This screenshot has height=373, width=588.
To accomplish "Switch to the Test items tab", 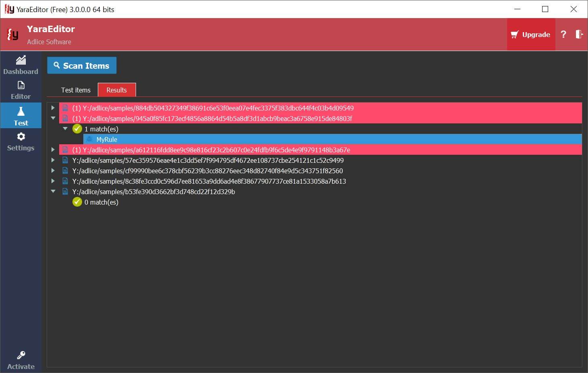I will pyautogui.click(x=76, y=90).
